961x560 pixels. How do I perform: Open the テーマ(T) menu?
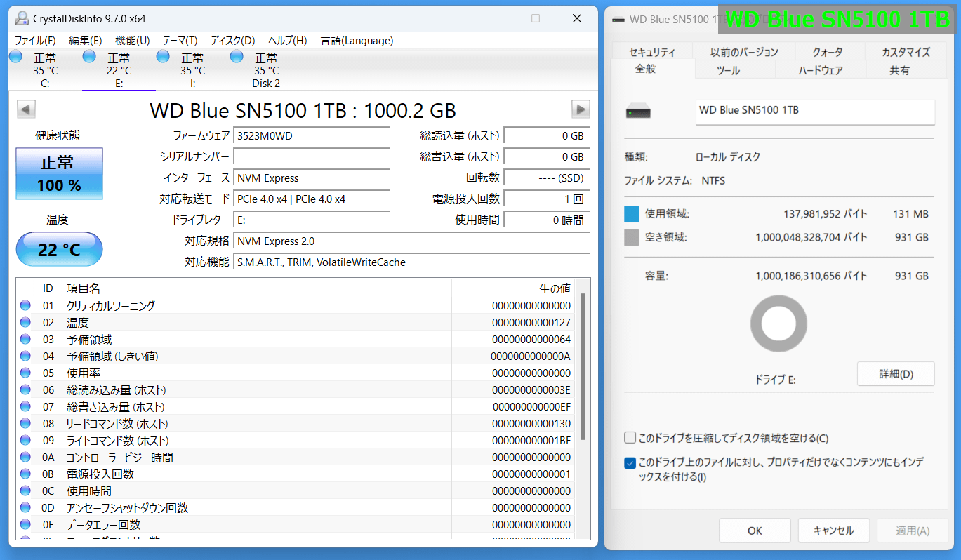pos(180,41)
